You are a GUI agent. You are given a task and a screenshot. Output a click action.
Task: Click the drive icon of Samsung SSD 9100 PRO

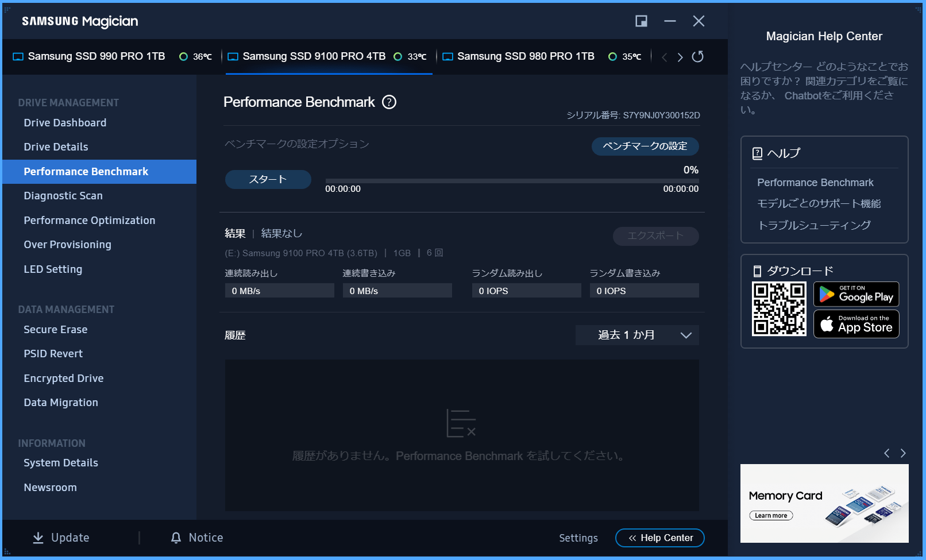(x=233, y=56)
